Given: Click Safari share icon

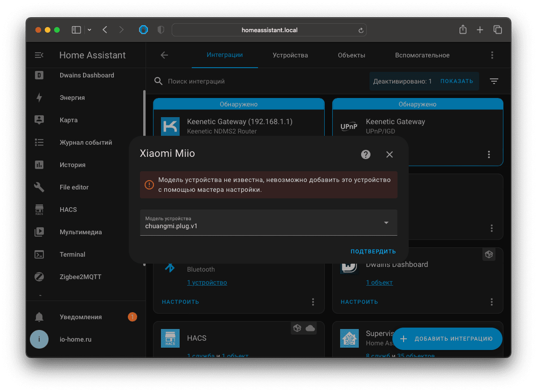Looking at the screenshot, I should pyautogui.click(x=463, y=30).
